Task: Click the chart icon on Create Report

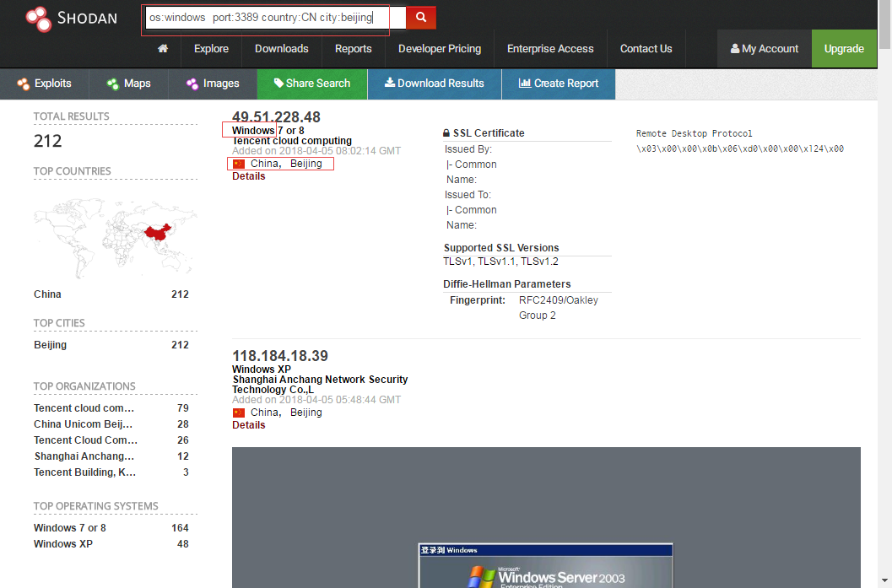Action: coord(525,83)
